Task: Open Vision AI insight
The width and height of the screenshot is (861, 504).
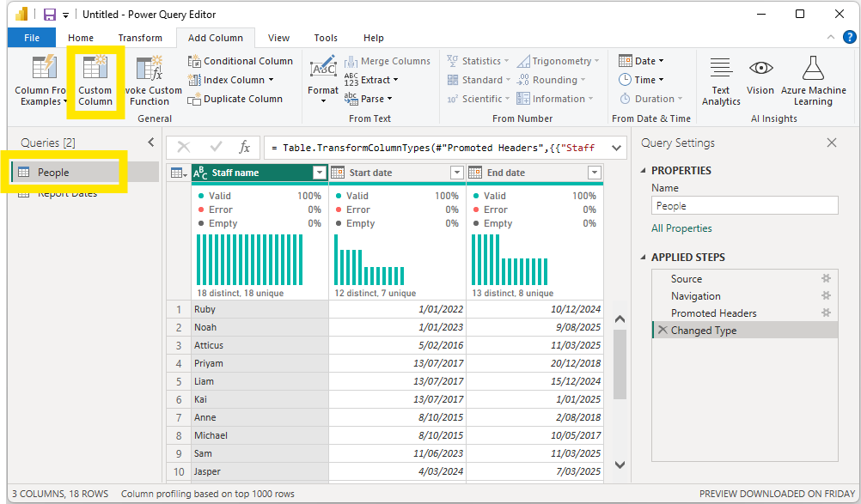Action: click(760, 76)
